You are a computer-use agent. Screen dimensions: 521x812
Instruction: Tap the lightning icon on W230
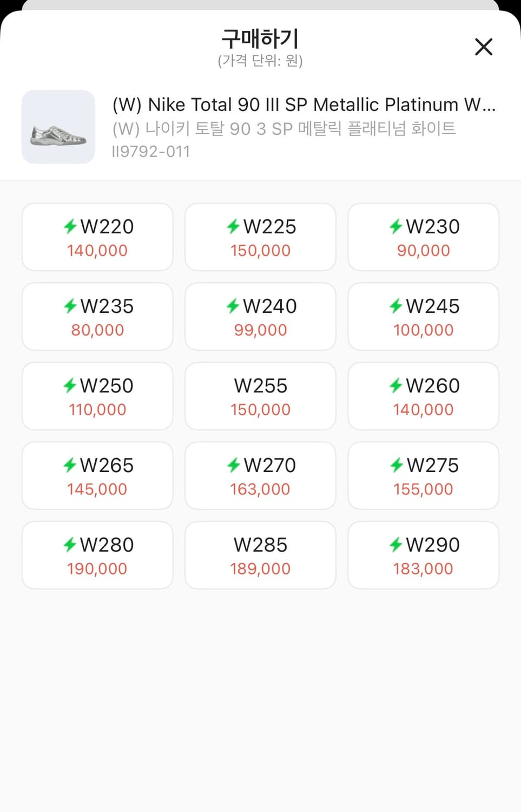pos(396,226)
